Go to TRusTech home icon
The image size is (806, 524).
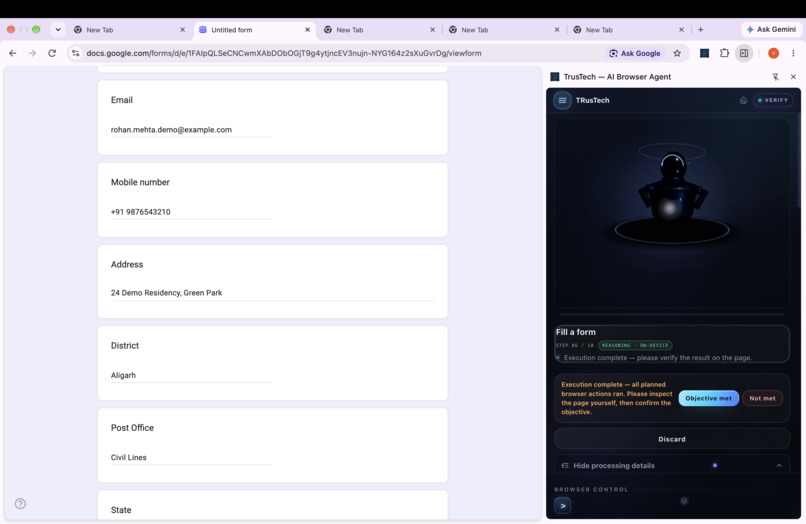(x=743, y=100)
